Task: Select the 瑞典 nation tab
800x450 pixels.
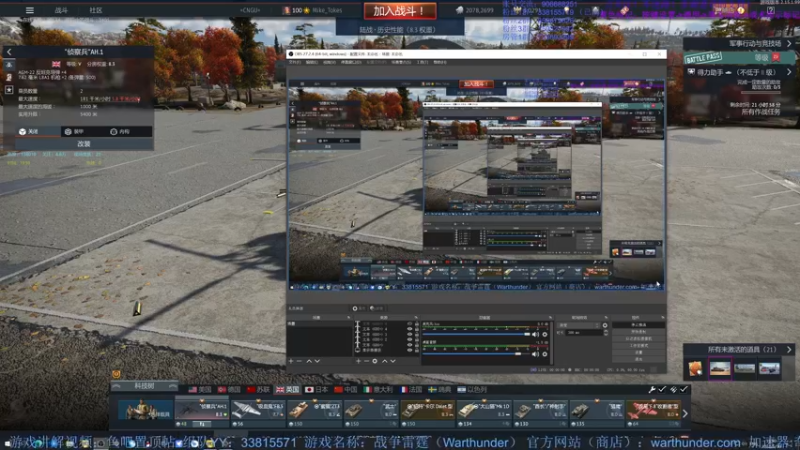Action: coord(440,389)
